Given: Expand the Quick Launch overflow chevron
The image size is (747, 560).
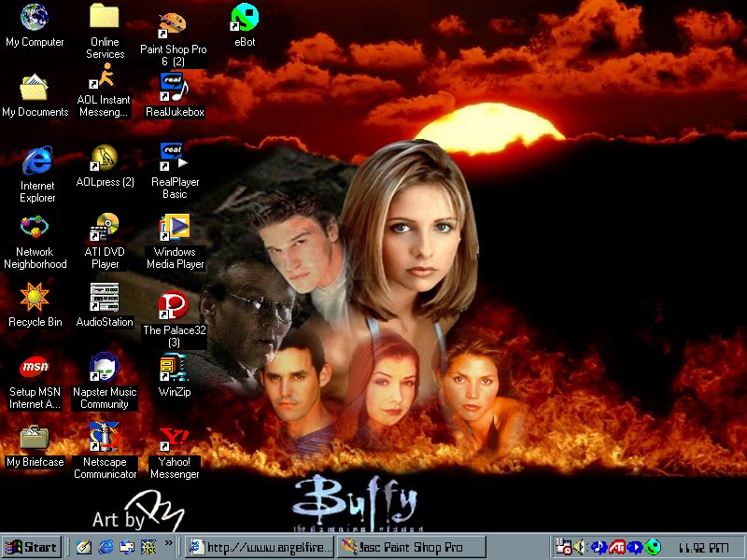Looking at the screenshot, I should pyautogui.click(x=169, y=542).
